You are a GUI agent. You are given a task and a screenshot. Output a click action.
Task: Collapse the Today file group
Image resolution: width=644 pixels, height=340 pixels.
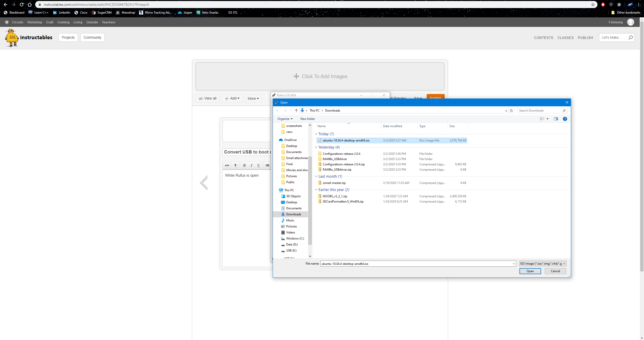pyautogui.click(x=316, y=134)
